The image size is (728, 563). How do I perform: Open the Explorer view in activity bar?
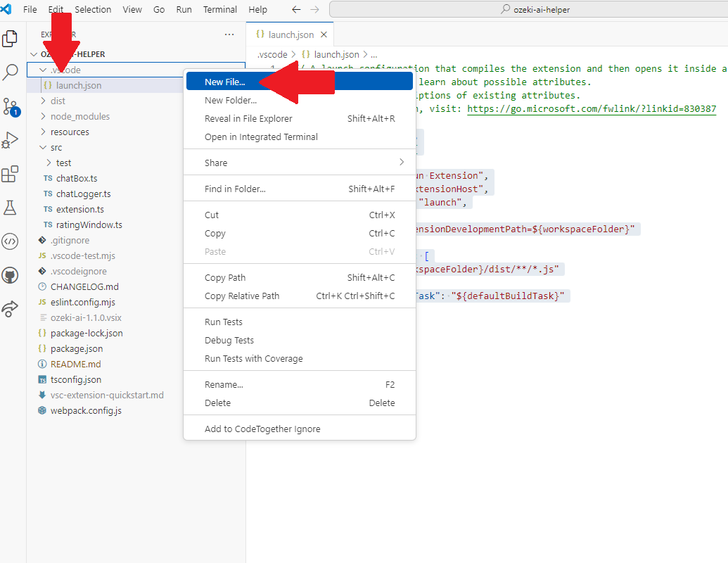(10, 39)
